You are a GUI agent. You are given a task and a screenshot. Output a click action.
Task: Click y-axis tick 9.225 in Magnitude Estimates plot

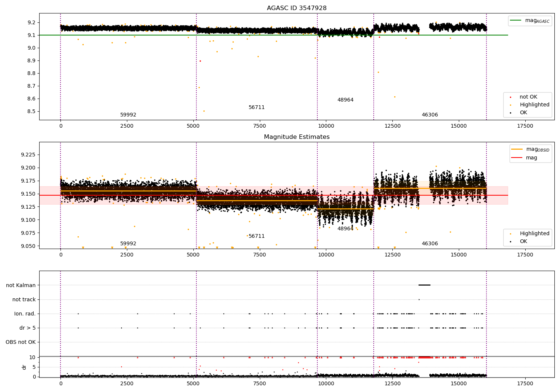click(x=28, y=155)
